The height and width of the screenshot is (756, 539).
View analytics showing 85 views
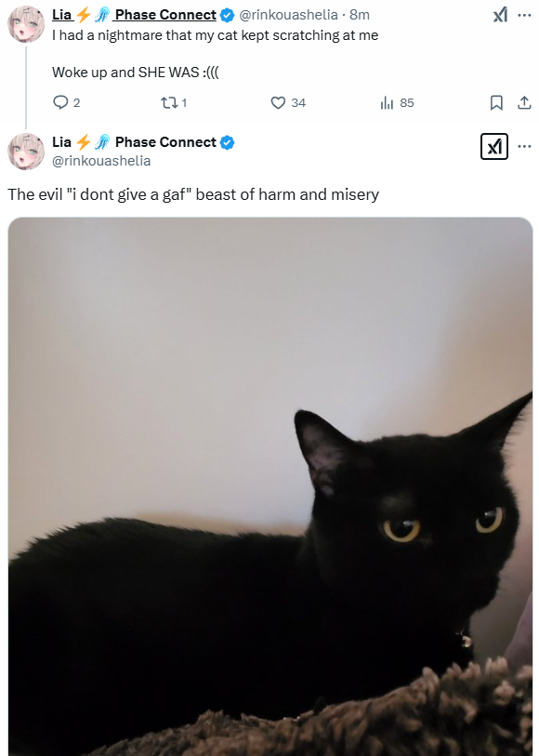[397, 102]
